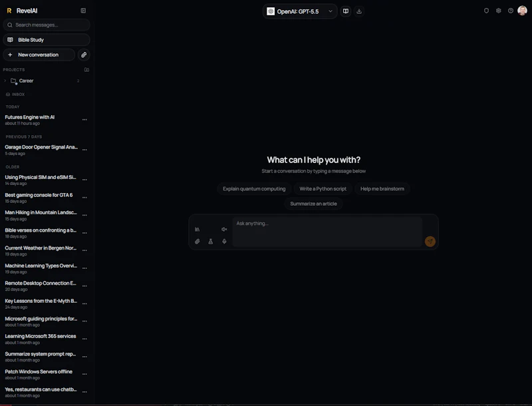Open Key Lessons from the E-Myth conversation

(x=41, y=304)
